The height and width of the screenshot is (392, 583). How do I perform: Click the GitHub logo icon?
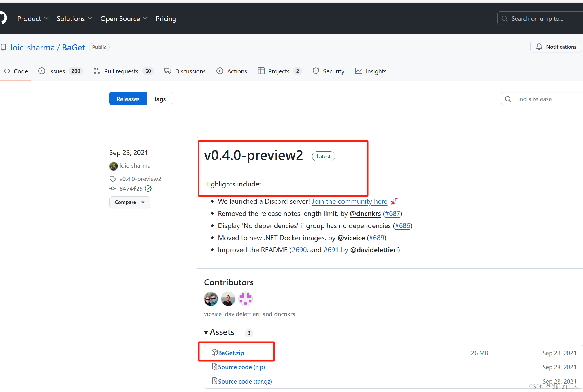(3, 18)
